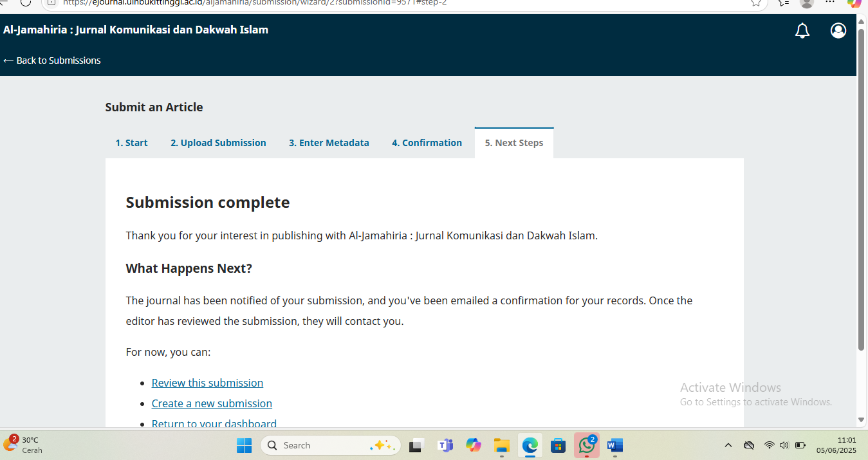
Task: Go Back to Submissions
Action: [52, 60]
